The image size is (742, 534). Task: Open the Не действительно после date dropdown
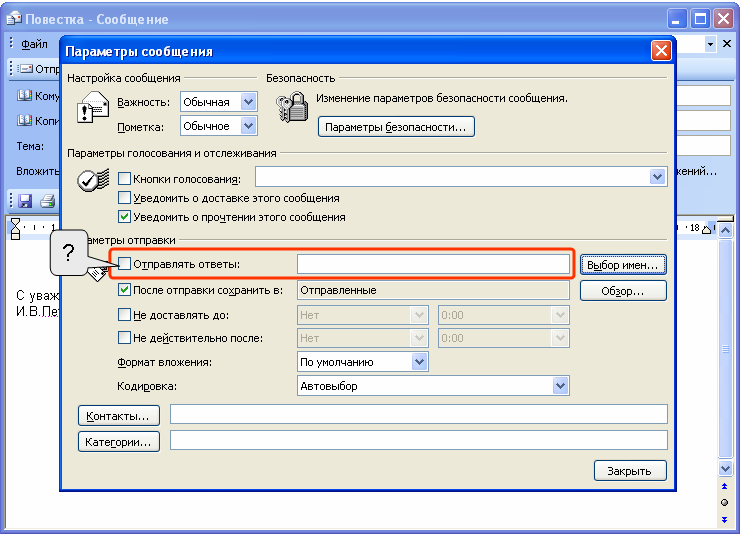(419, 338)
